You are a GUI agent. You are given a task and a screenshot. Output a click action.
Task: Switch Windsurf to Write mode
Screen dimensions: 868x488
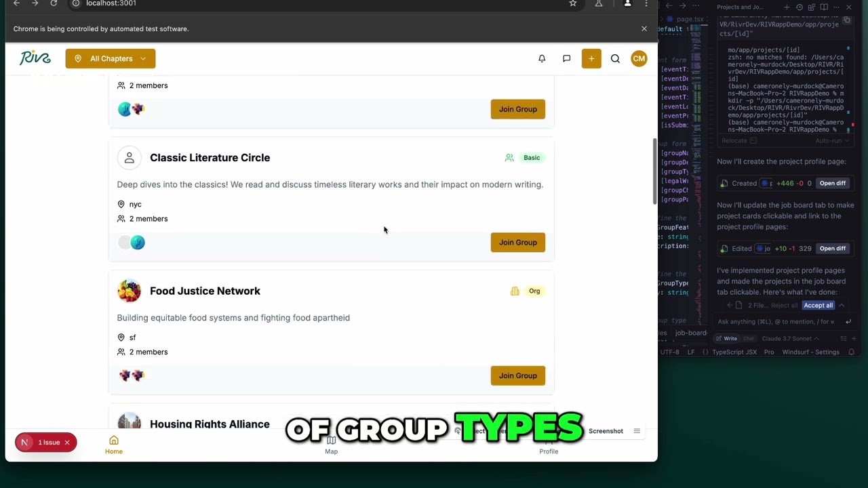click(727, 338)
